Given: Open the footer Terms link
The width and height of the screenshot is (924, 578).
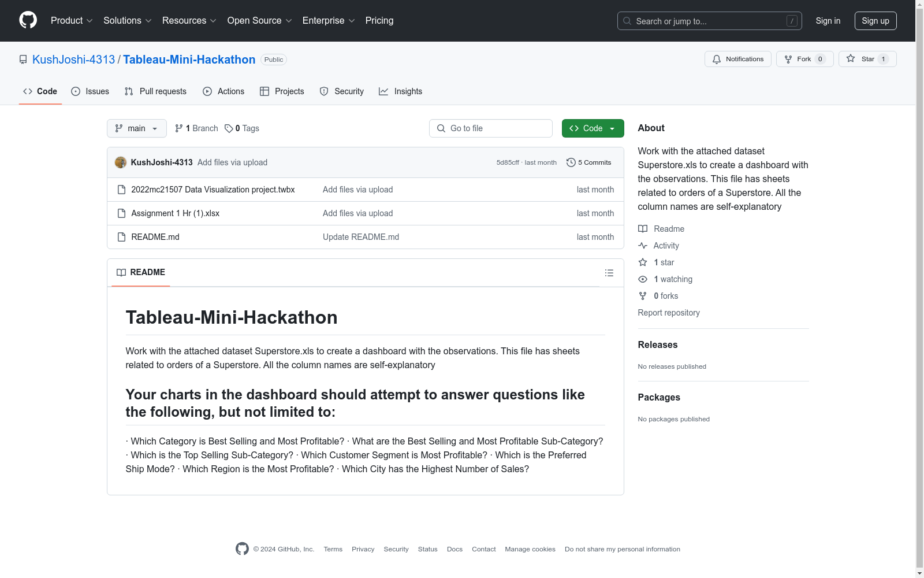Looking at the screenshot, I should click(333, 549).
